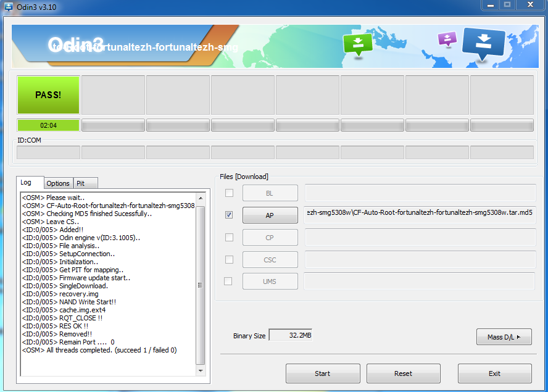The height and width of the screenshot is (392, 548).
Task: Click log line 'RQT_CLOSE !!'
Action: click(x=62, y=318)
